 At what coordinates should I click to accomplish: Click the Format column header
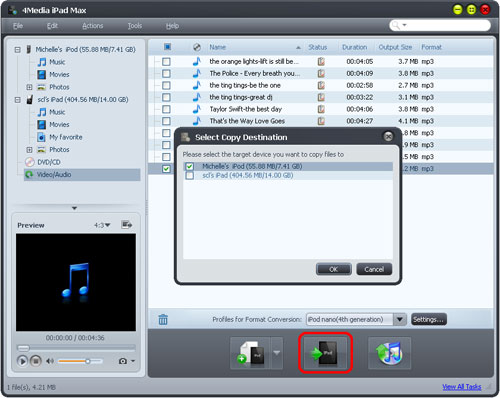coord(431,47)
